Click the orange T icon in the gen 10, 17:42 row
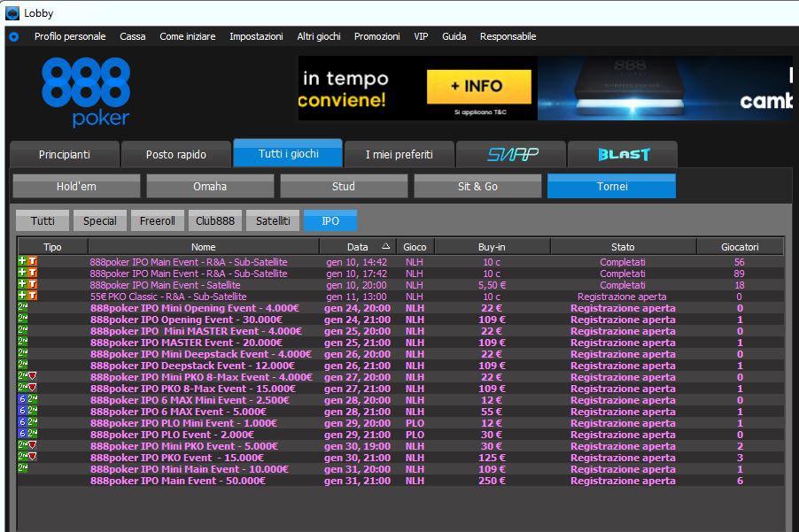 click(x=32, y=273)
